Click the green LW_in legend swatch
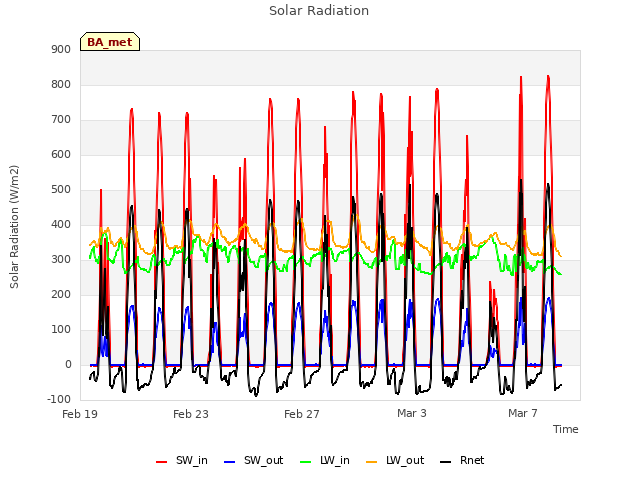This screenshot has height=480, width=640. tap(305, 462)
